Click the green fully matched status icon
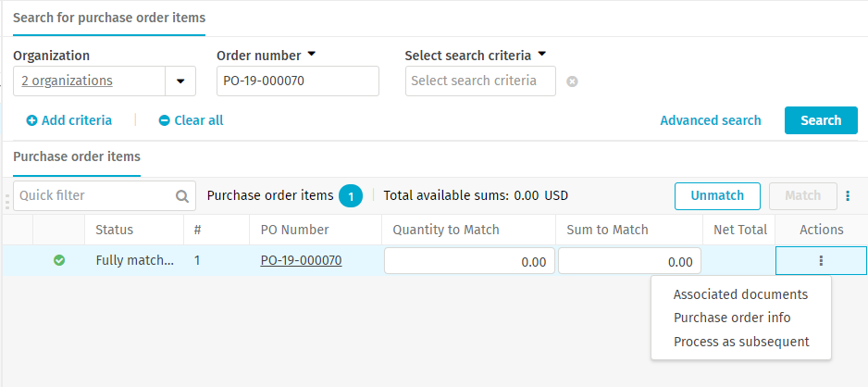This screenshot has width=868, height=387. pyautogui.click(x=59, y=260)
